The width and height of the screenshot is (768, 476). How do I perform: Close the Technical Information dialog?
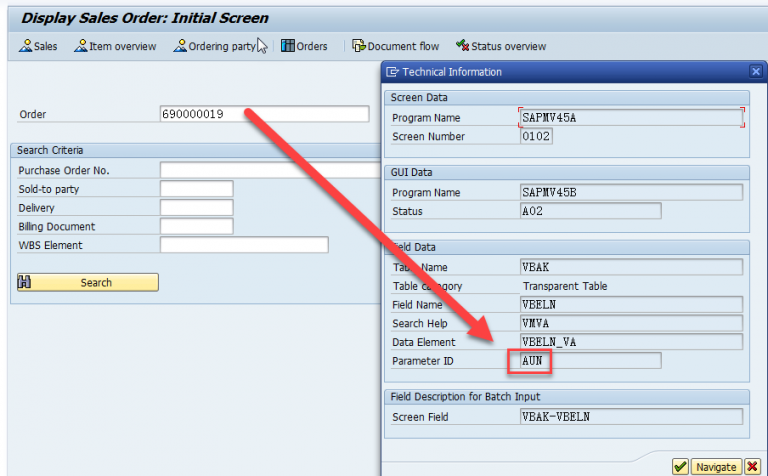(755, 72)
